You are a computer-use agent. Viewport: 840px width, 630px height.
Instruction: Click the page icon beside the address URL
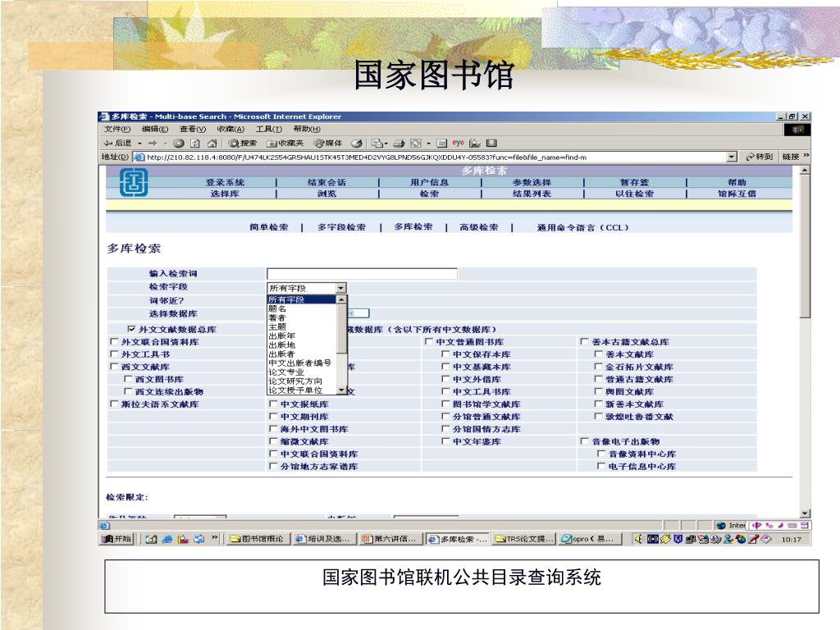pyautogui.click(x=139, y=157)
